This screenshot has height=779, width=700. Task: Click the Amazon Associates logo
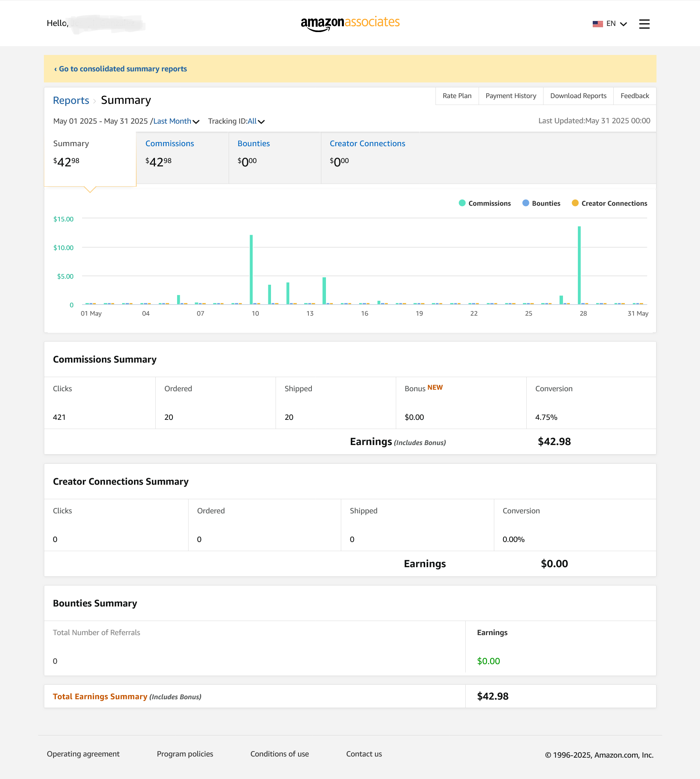click(x=350, y=24)
